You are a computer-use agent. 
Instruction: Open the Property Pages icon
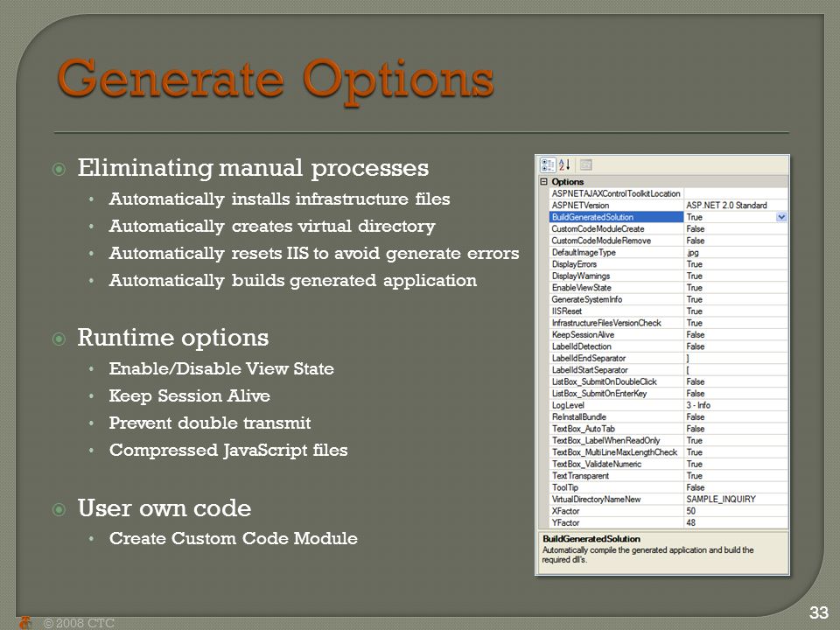pos(585,165)
